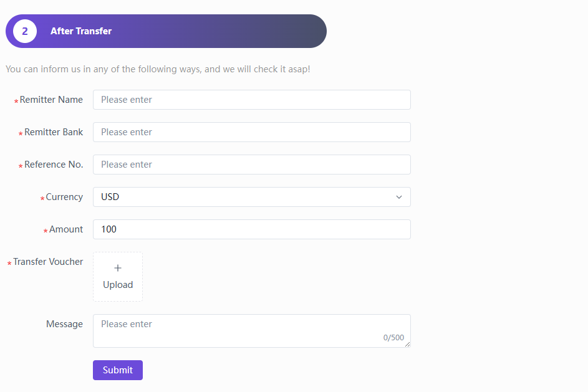Viewport: 588px width, 392px height.
Task: Select the Amount field containing 100
Action: click(252, 229)
